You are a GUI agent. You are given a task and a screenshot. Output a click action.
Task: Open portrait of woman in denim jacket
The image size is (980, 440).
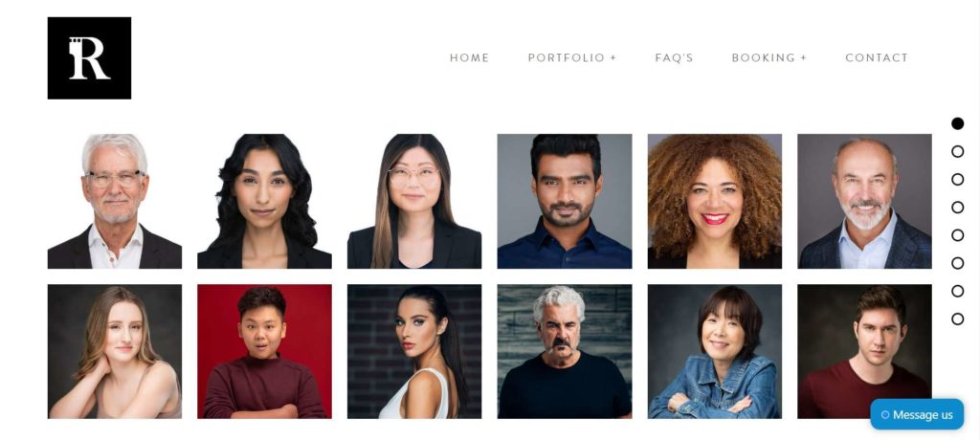click(x=714, y=351)
